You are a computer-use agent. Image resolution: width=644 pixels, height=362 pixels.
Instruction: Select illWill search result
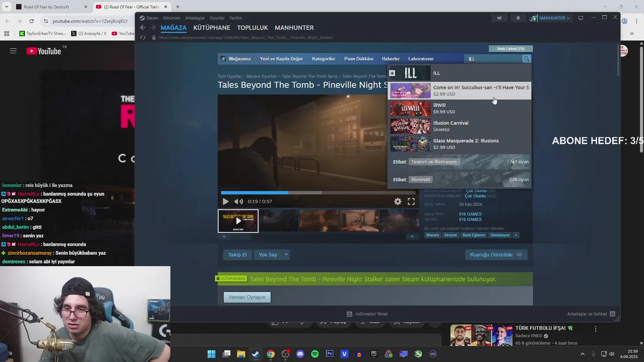pos(459,109)
